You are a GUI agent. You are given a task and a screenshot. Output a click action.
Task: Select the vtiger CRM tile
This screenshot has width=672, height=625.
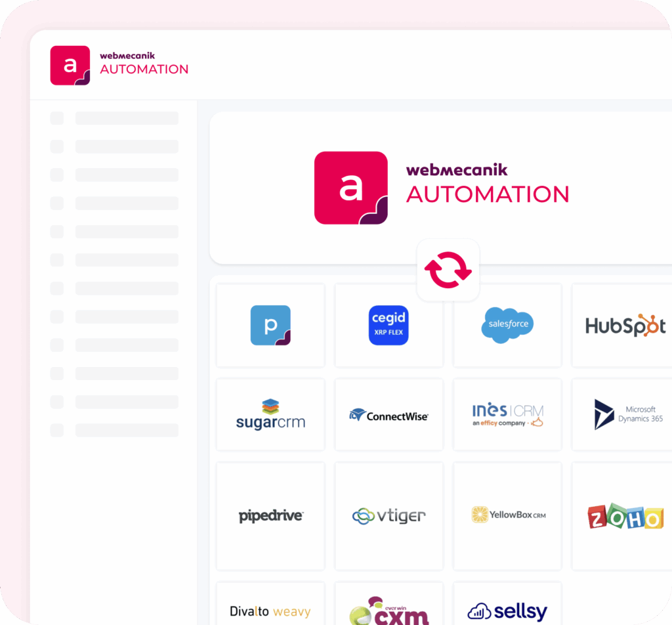[x=388, y=515]
